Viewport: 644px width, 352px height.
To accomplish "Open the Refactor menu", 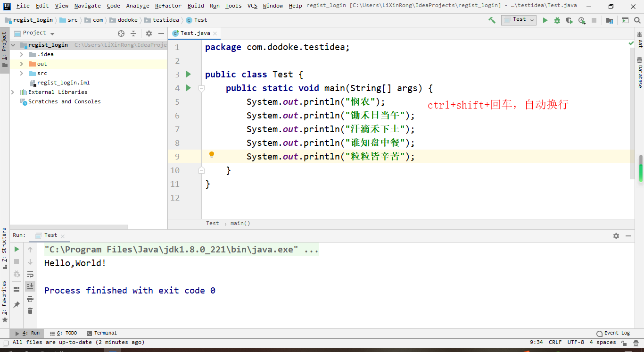I will pos(168,6).
